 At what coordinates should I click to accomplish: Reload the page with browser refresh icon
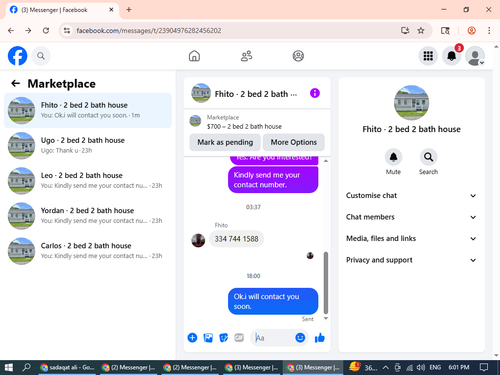(46, 31)
